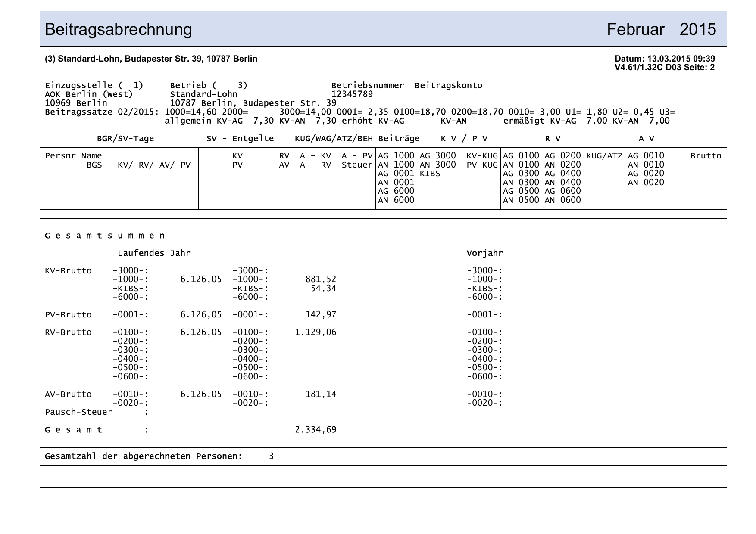Click the Vorjahr column heading
Viewport: 756px width, 534px height.
click(x=484, y=253)
